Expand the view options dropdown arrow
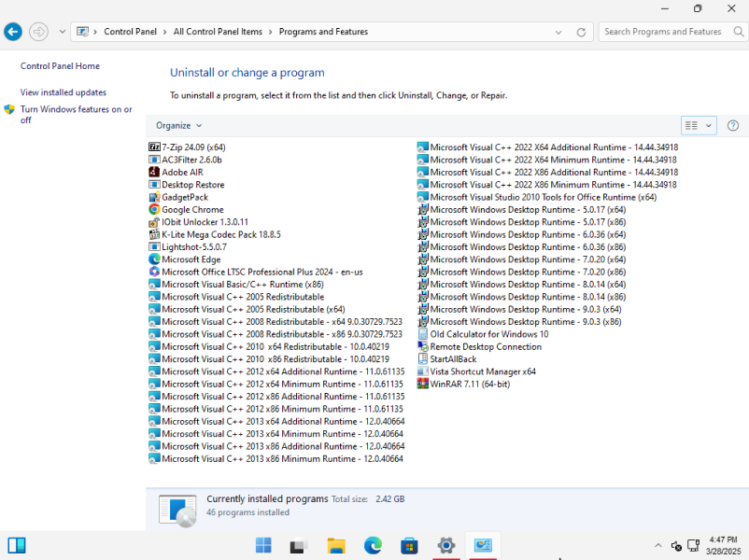749x560 pixels. click(709, 126)
